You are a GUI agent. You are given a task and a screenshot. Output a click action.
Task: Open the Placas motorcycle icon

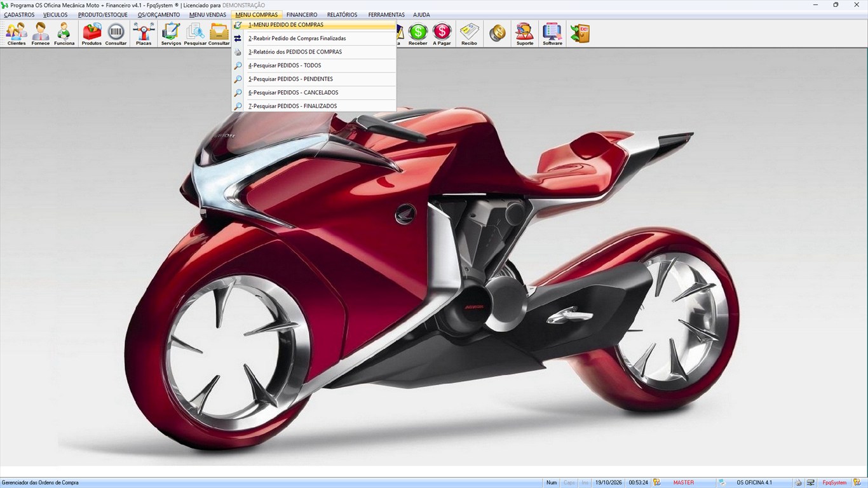[144, 34]
